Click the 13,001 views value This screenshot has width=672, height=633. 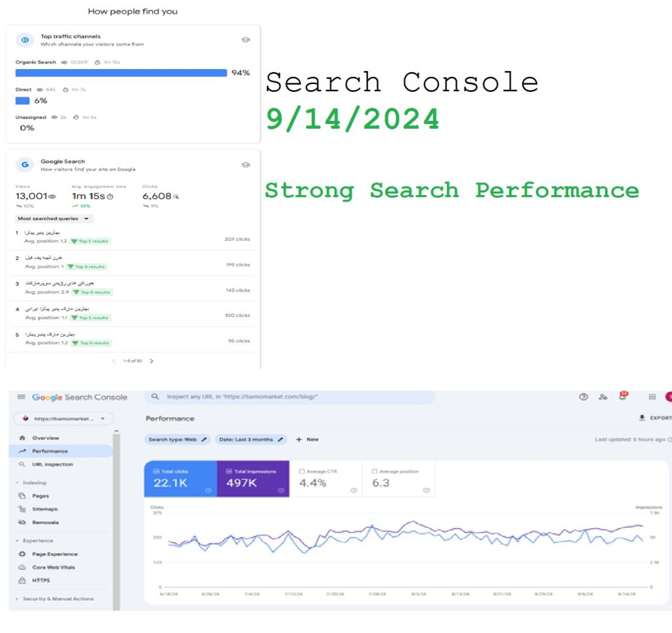click(31, 196)
